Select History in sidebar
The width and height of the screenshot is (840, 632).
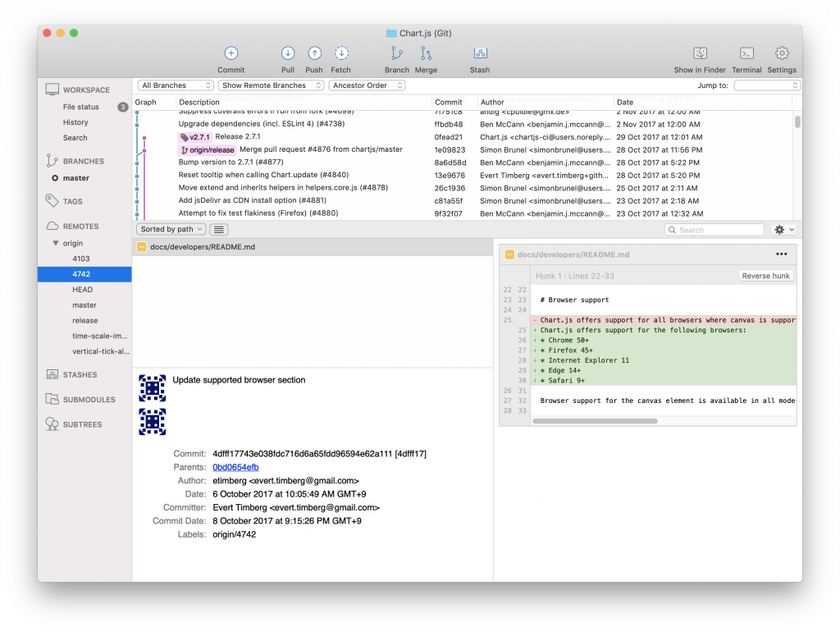pyautogui.click(x=75, y=122)
